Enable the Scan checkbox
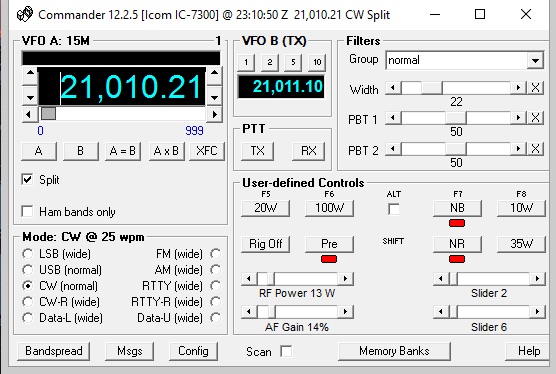 (286, 351)
